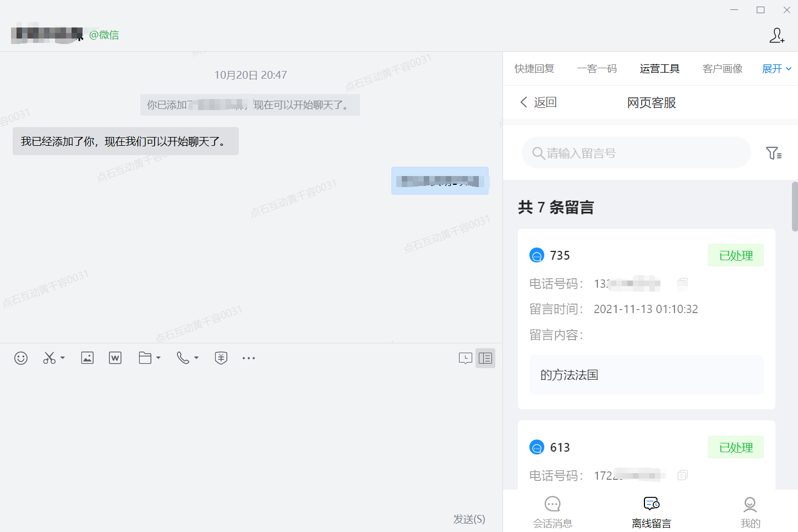Image resolution: width=798 pixels, height=532 pixels.
Task: Expand the folder options arrow
Action: [158, 358]
